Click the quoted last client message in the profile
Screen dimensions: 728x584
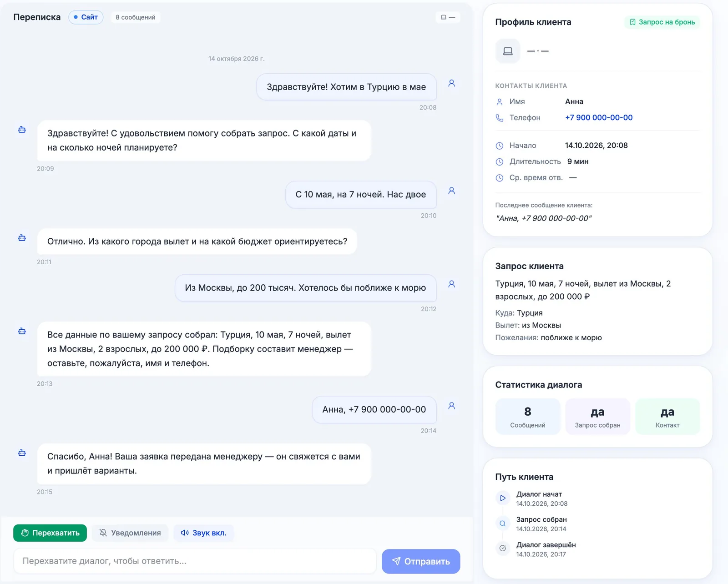click(x=544, y=218)
